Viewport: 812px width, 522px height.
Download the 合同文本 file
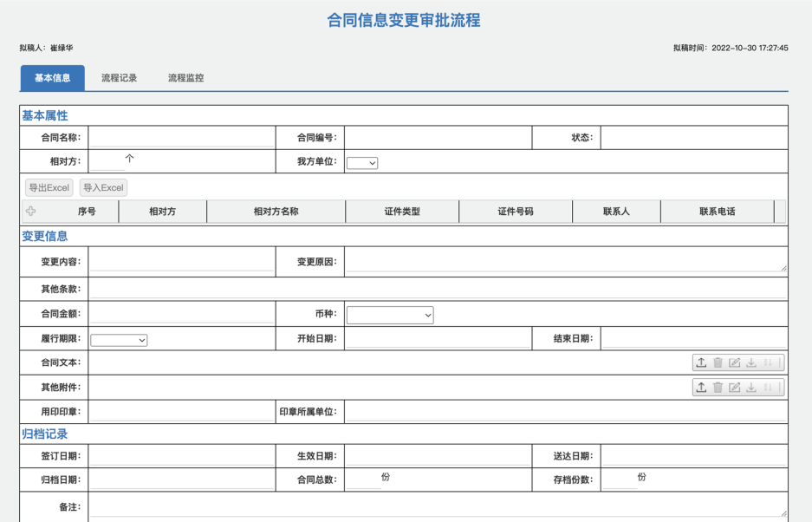tap(751, 362)
